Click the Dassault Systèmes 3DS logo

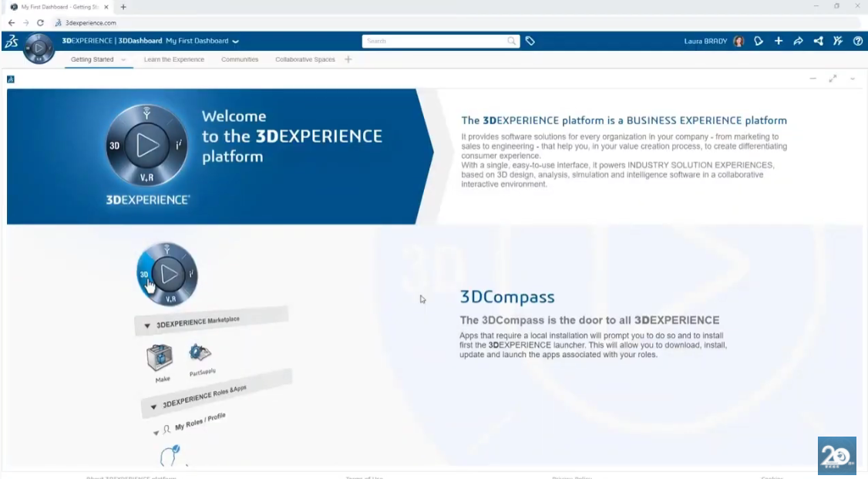point(11,41)
